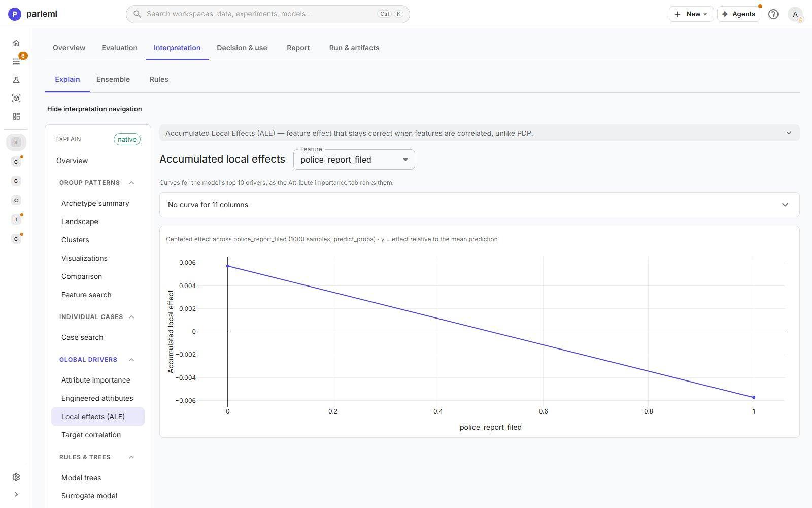This screenshot has width=812, height=508.
Task: Switch to the Evaluation tab
Action: pyautogui.click(x=119, y=48)
